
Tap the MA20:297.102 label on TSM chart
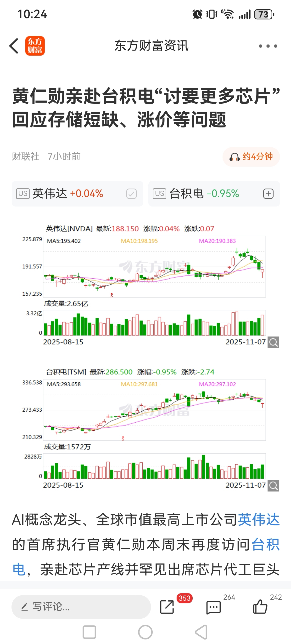click(x=217, y=384)
